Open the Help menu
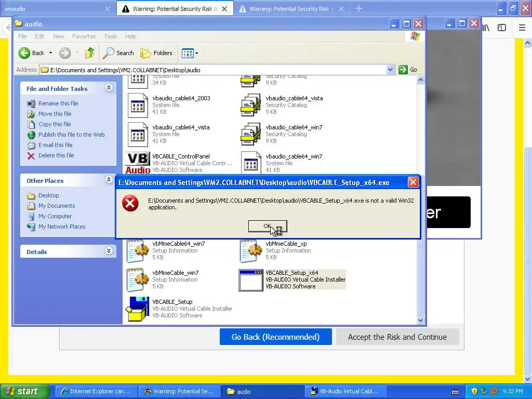The image size is (532, 399). click(130, 36)
